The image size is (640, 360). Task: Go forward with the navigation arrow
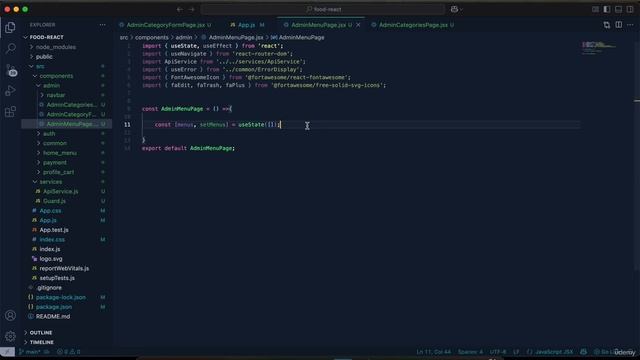pos(191,9)
